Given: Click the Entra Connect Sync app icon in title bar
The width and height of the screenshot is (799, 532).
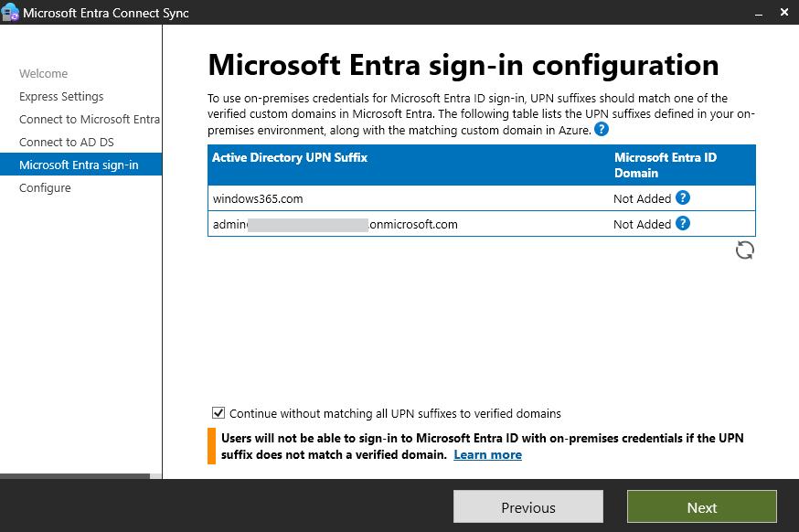Looking at the screenshot, I should point(10,12).
